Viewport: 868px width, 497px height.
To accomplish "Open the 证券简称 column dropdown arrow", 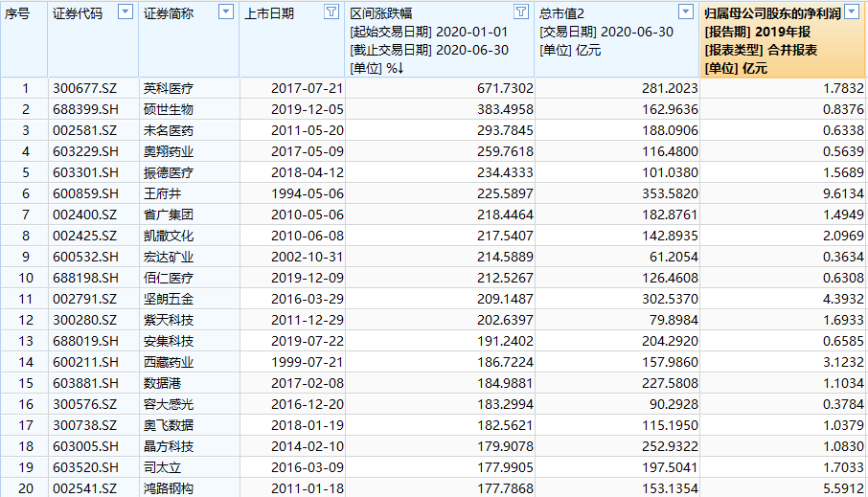I will click(x=226, y=11).
